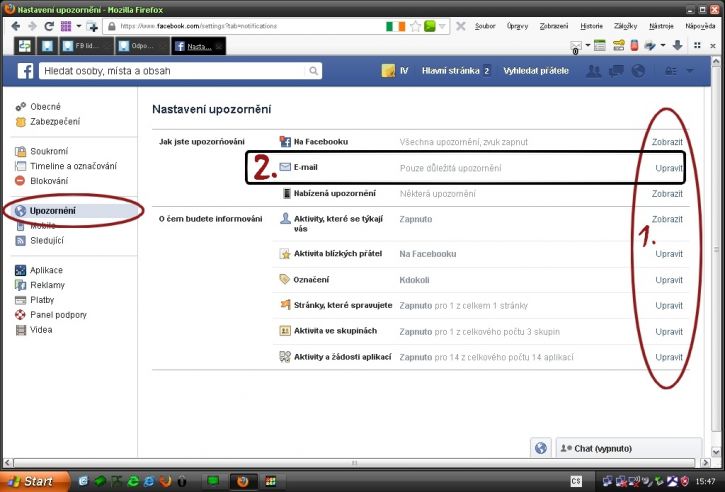The width and height of the screenshot is (725, 492).
Task: Open messages icon in header
Action: pyautogui.click(x=616, y=71)
